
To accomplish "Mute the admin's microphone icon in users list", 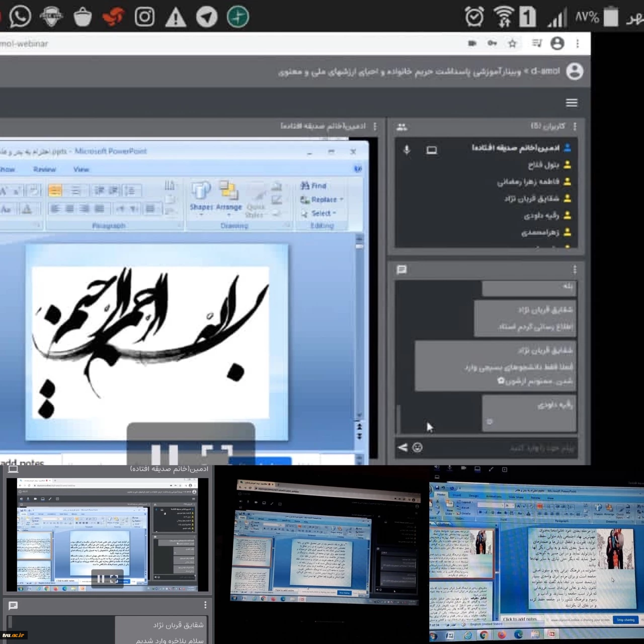I will point(407,150).
